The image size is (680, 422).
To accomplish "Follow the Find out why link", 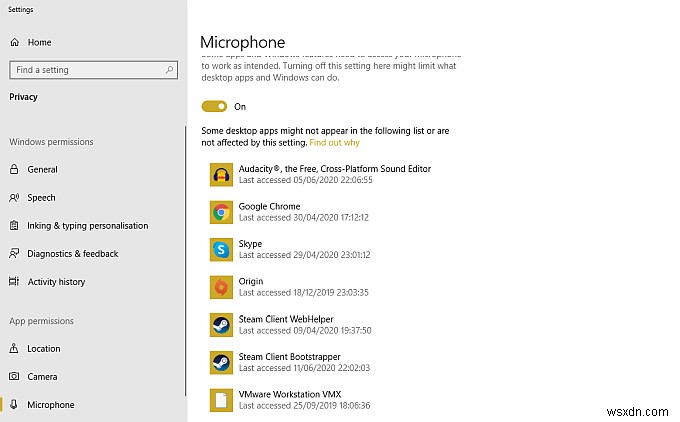I will [334, 143].
